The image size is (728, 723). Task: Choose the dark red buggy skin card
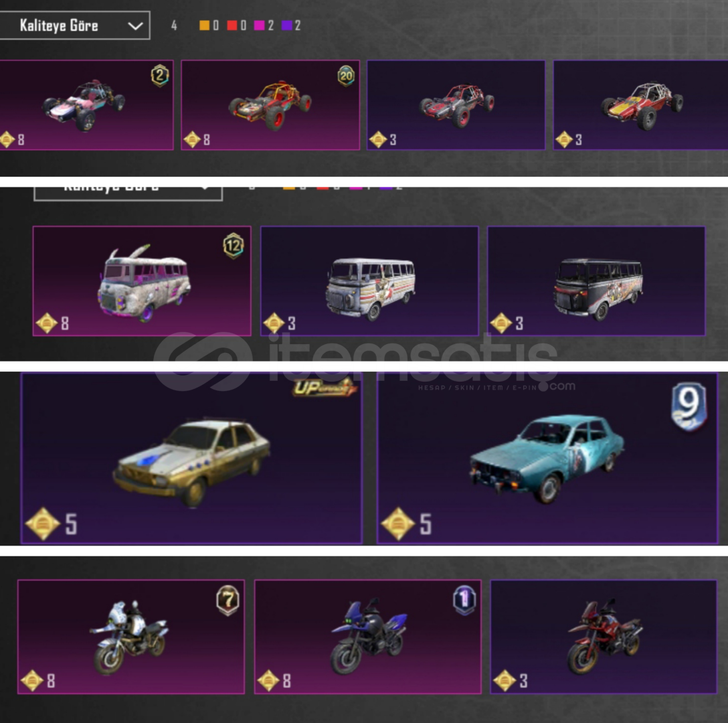456,105
